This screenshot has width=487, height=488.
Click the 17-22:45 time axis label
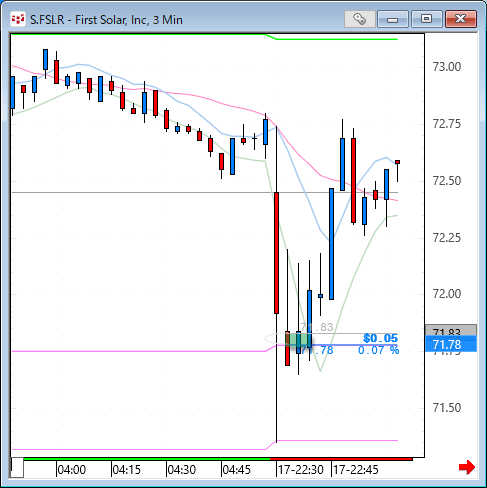pos(356,470)
